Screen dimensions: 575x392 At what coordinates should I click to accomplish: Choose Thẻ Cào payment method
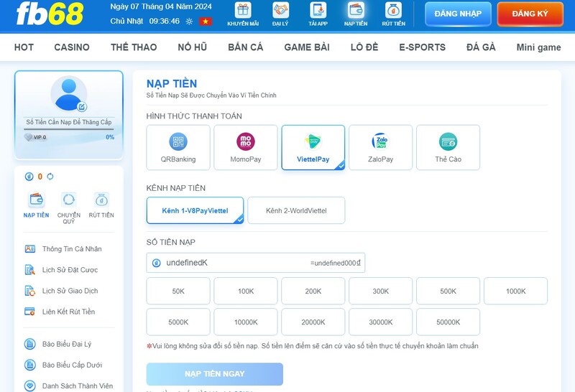(x=448, y=148)
